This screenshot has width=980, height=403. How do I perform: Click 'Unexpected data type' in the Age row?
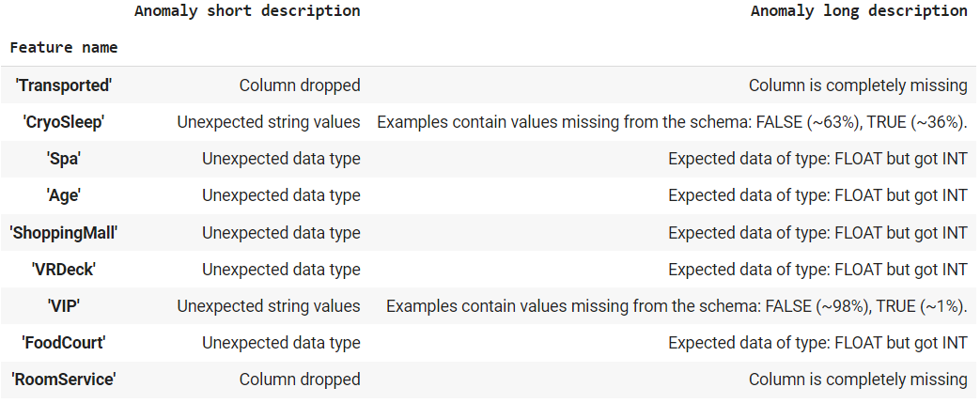click(x=281, y=195)
